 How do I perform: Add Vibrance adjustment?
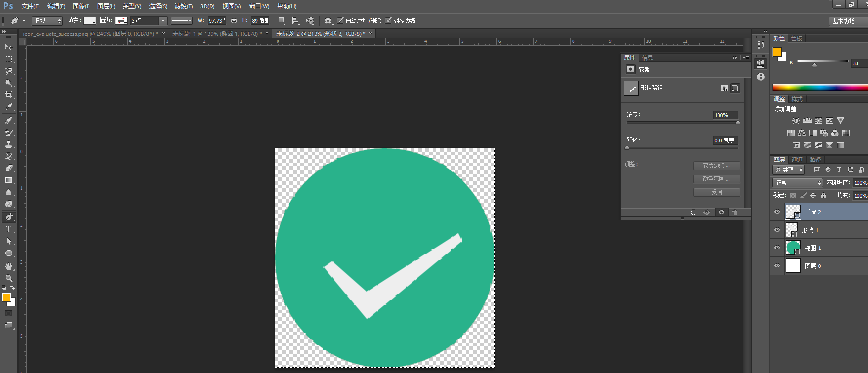click(840, 121)
